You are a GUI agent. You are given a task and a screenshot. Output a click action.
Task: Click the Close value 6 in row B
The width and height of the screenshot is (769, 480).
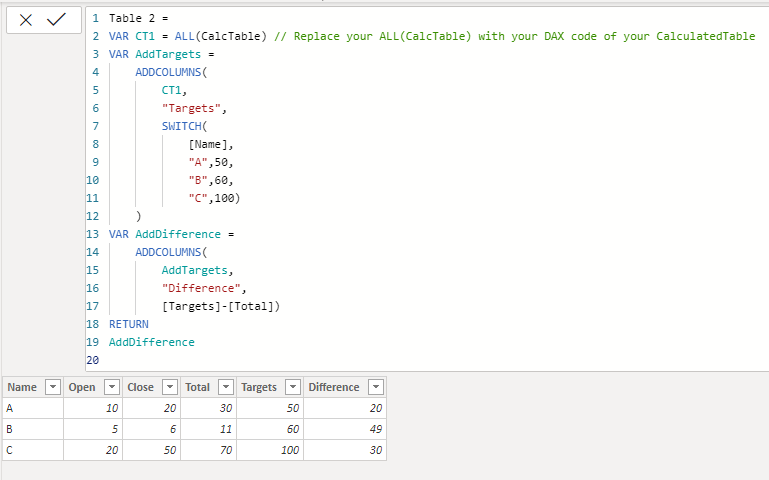coord(152,429)
